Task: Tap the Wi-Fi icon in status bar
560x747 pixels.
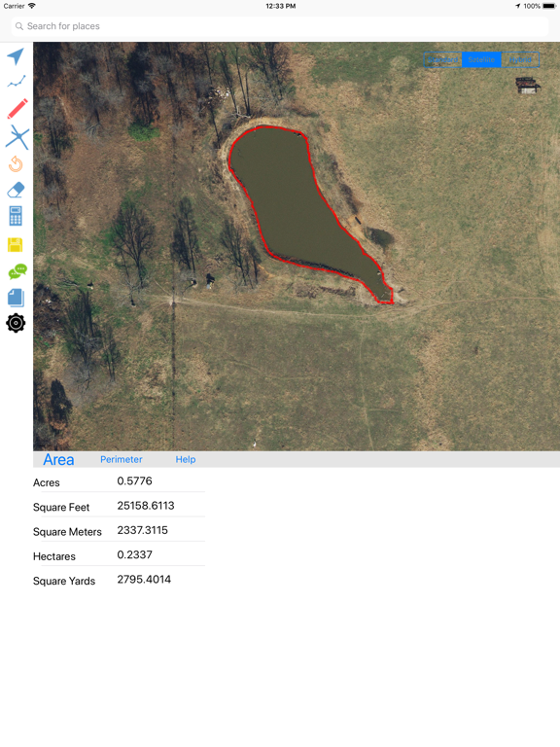Action: [31, 6]
